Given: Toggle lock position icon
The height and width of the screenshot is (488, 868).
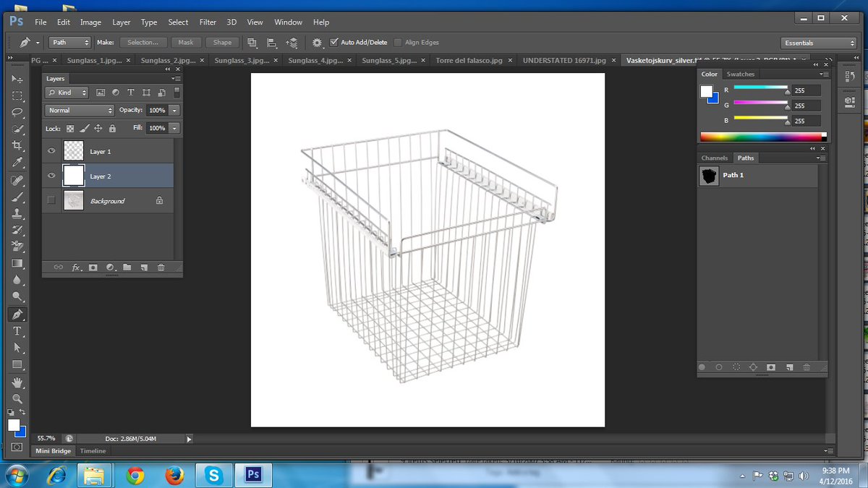Looking at the screenshot, I should pos(98,128).
